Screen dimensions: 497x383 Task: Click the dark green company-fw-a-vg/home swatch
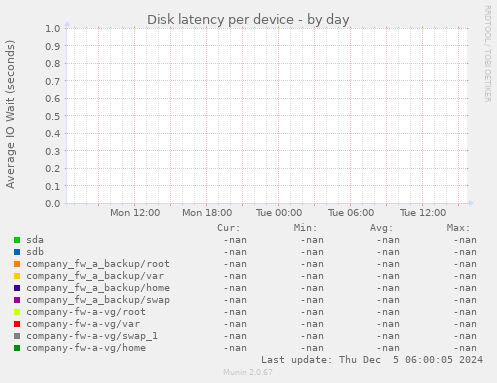[17, 348]
